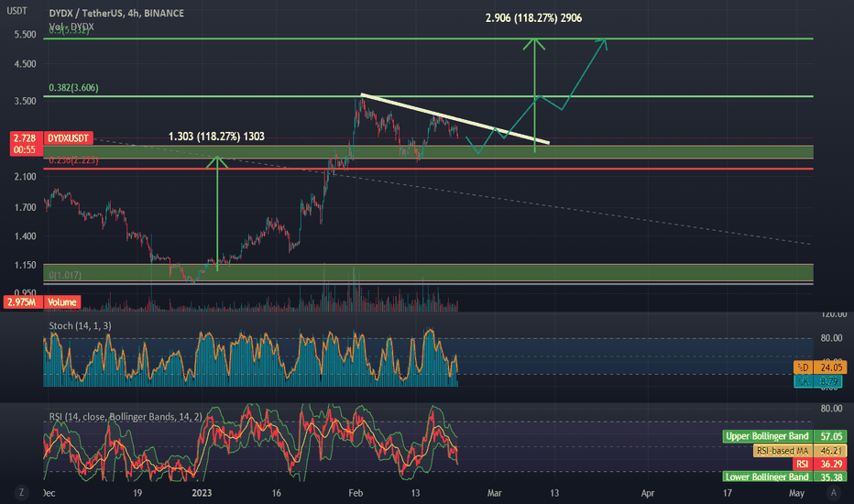854x504 pixels.
Task: Open the RSI (14, close, Bollinger Bands, 14, 2) legend
Action: (126, 417)
